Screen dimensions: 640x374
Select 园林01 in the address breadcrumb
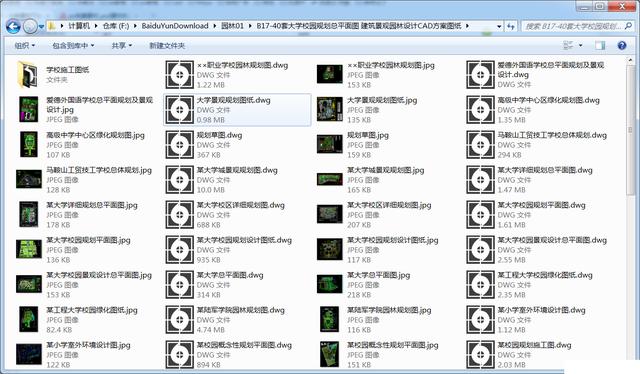pyautogui.click(x=232, y=26)
